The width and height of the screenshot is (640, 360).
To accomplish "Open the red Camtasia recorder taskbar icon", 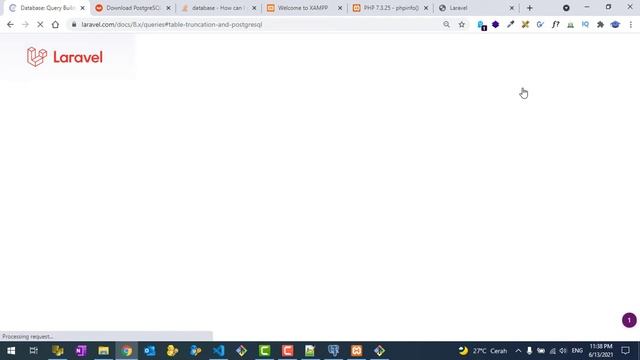I will click(x=287, y=351).
